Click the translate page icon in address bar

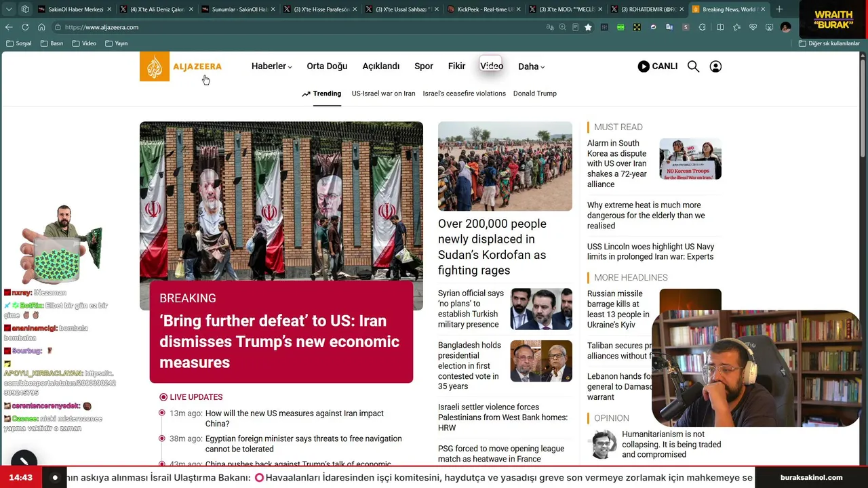click(x=550, y=27)
